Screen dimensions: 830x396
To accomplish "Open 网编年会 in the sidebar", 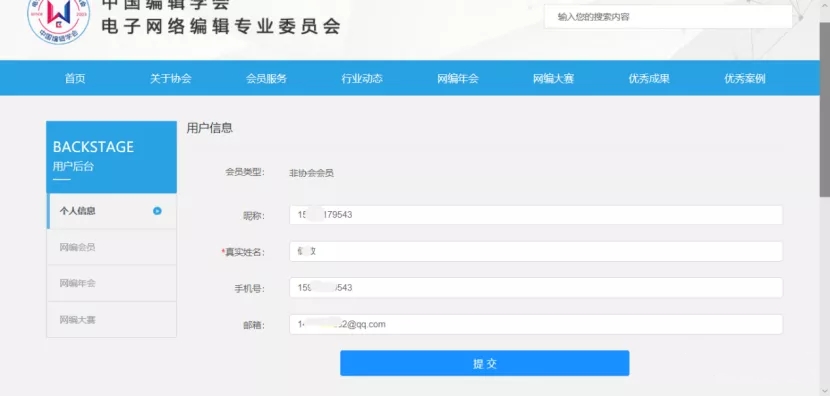I will (112, 283).
